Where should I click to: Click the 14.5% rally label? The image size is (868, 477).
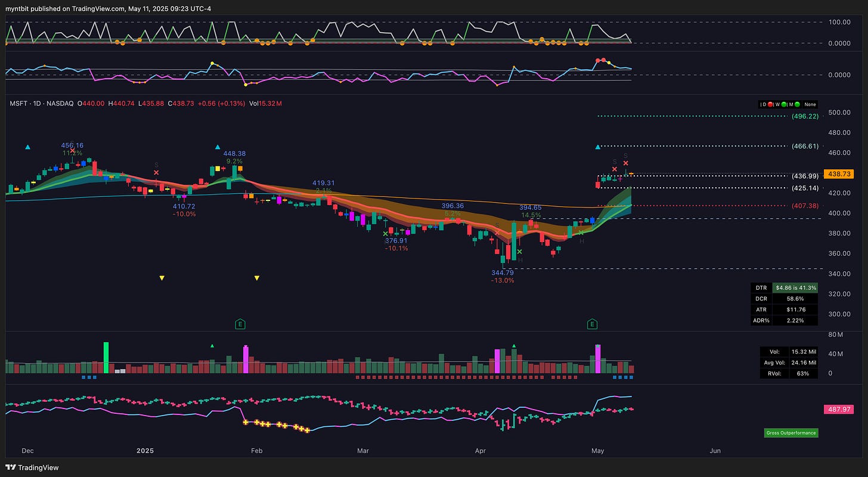pyautogui.click(x=531, y=215)
